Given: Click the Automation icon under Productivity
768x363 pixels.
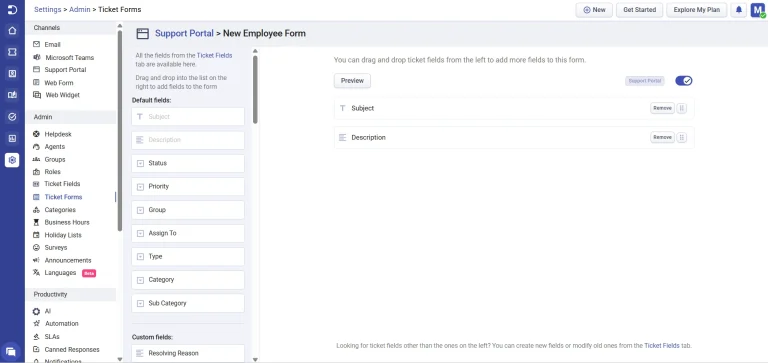Looking at the screenshot, I should (x=36, y=323).
